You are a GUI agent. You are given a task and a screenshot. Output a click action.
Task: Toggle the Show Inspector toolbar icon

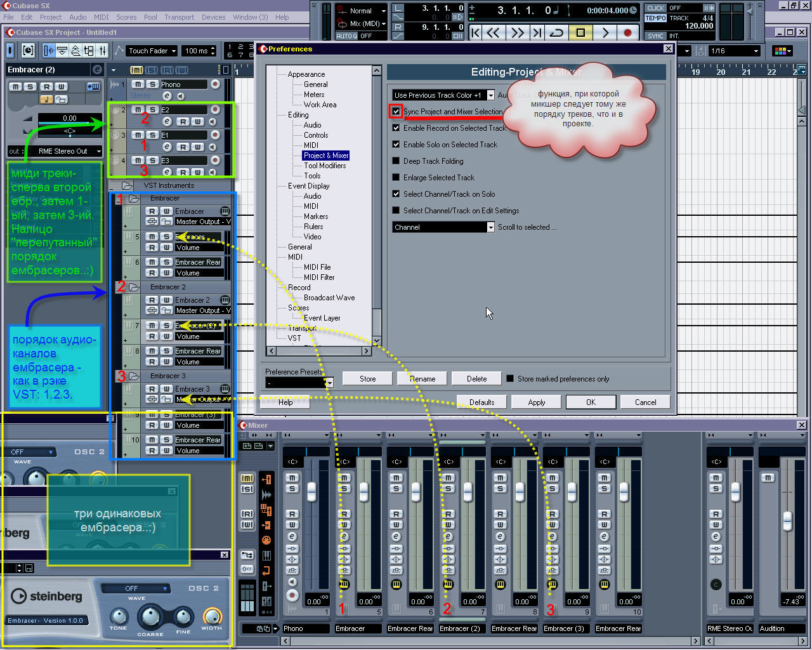point(49,50)
